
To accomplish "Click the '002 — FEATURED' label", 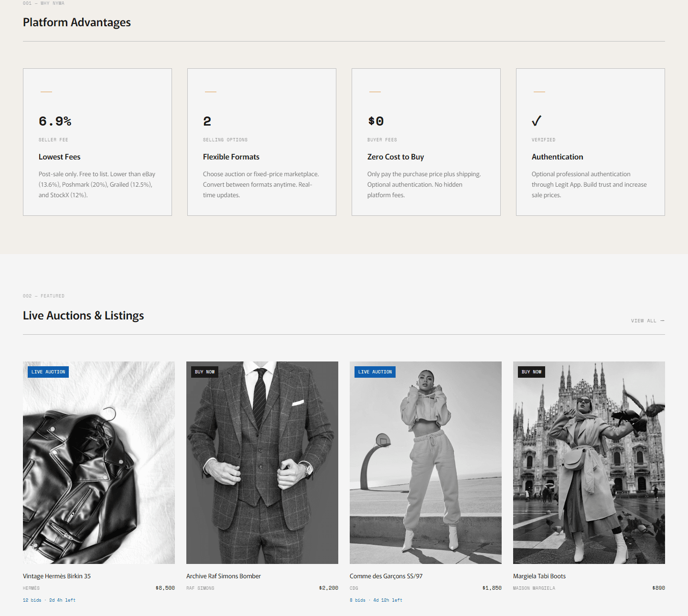I will pos(43,296).
